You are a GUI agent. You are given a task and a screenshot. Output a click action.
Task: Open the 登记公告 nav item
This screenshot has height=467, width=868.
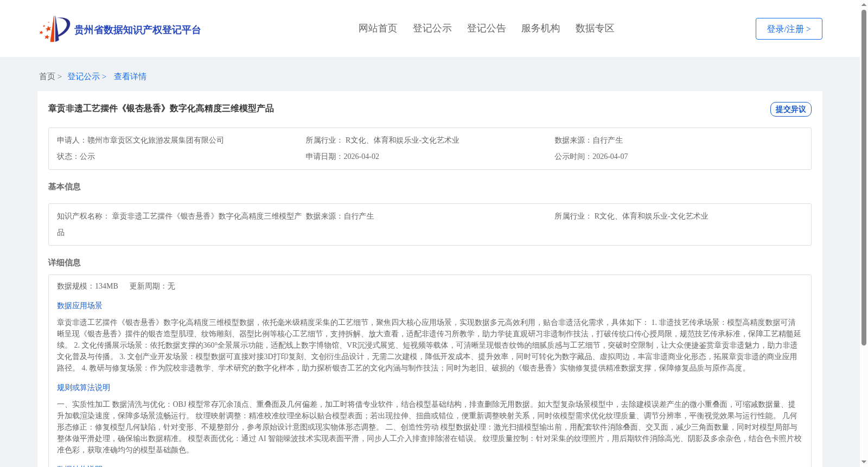[x=486, y=28]
